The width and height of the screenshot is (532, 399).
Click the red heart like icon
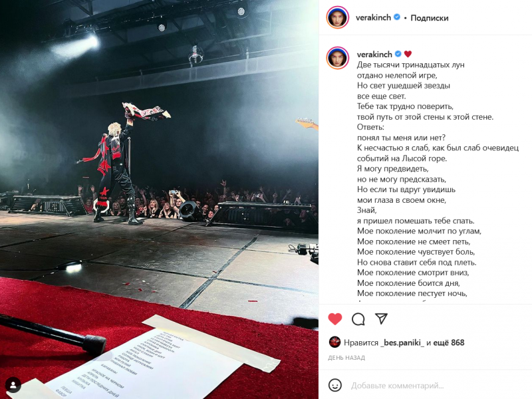[x=335, y=319]
